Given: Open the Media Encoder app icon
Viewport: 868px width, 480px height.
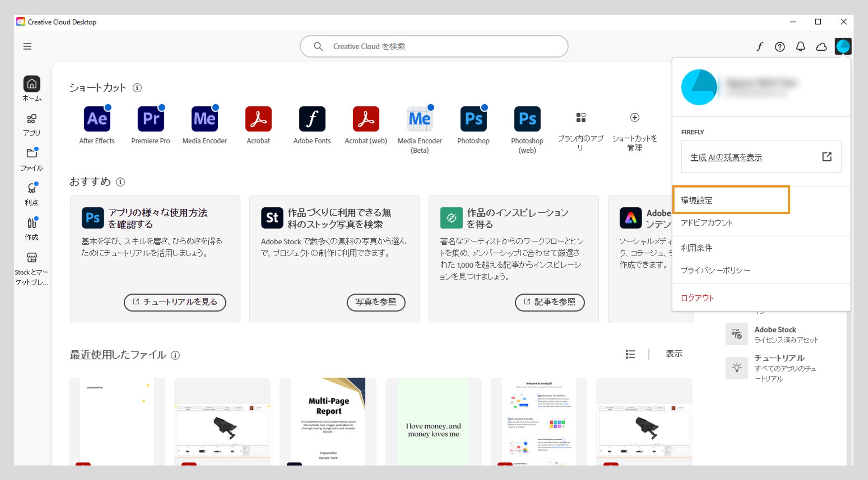Looking at the screenshot, I should point(204,118).
